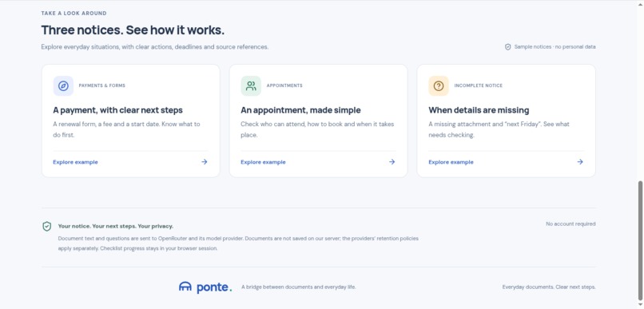Click the people icon on Appointments card
644x309 pixels.
251,85
